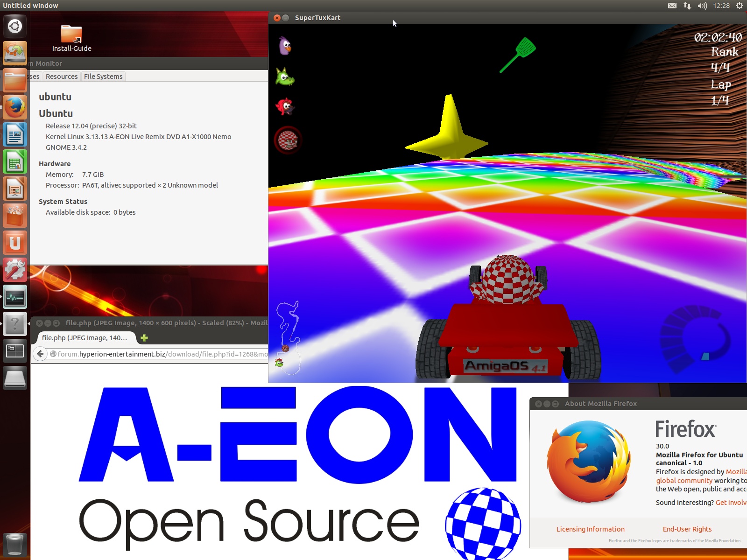Switch to Resources tab in System Monitor
The width and height of the screenshot is (747, 560).
[x=62, y=77]
